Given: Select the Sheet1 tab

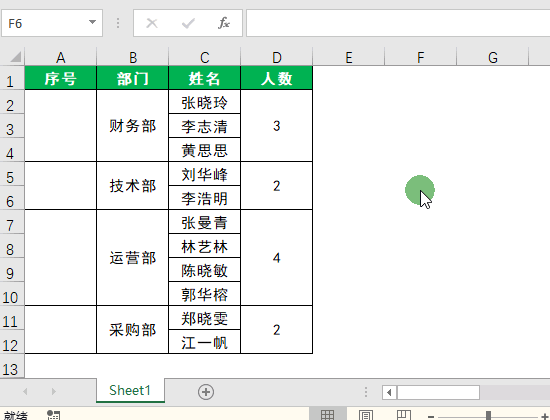Looking at the screenshot, I should [x=130, y=390].
